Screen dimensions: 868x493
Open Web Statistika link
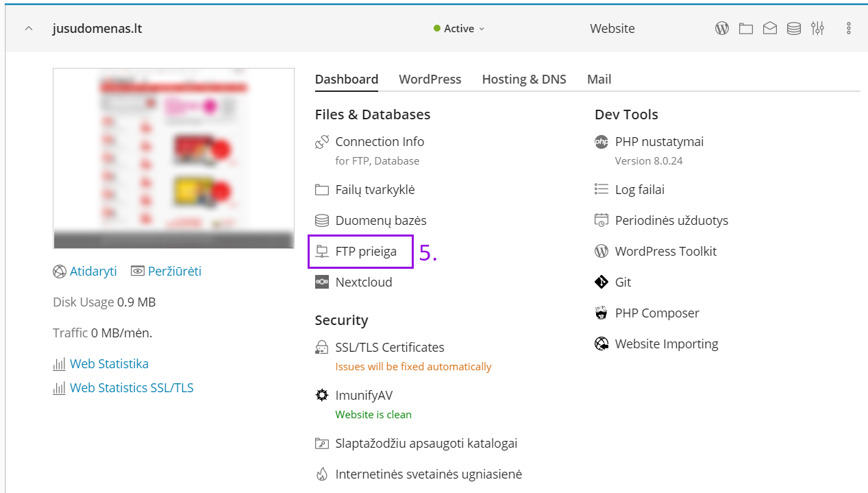tap(109, 364)
